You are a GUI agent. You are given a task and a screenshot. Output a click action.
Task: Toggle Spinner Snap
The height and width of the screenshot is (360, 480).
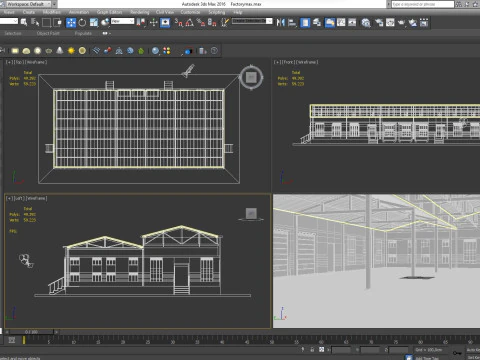coord(212,22)
